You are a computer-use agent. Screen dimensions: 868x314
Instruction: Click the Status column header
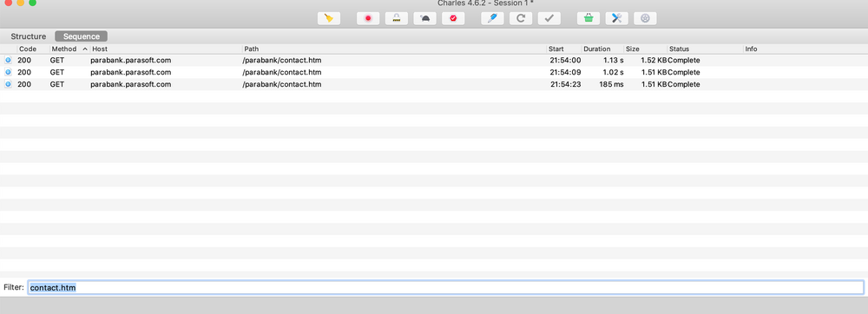click(x=705, y=49)
